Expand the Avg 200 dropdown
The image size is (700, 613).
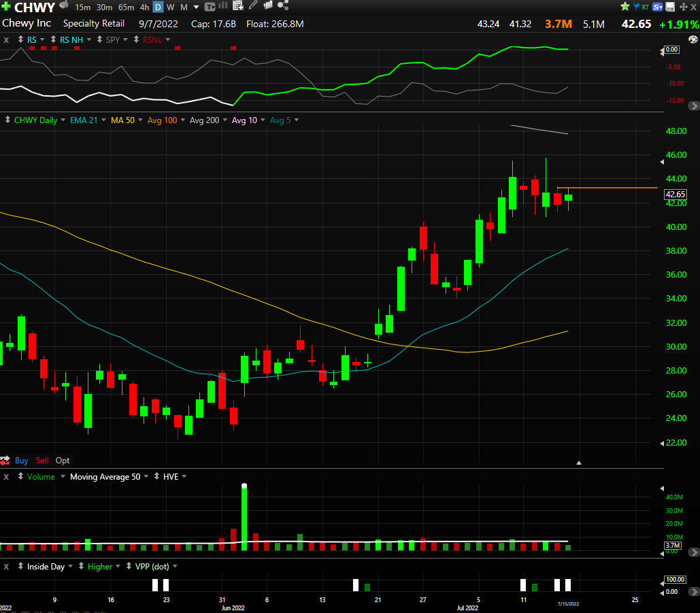[225, 120]
